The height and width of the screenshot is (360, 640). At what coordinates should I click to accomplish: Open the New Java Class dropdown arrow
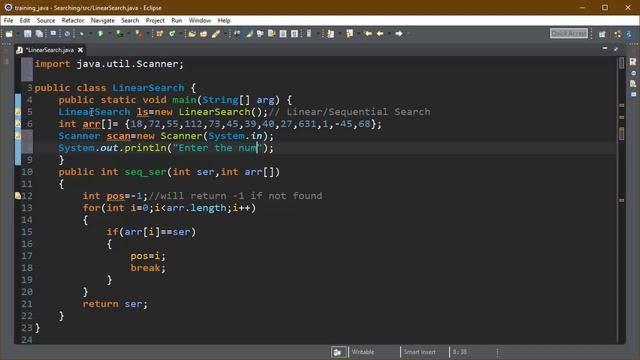tap(180, 33)
